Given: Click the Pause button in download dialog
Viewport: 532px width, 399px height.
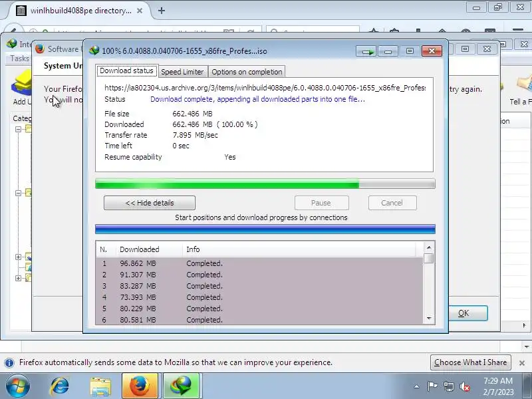Looking at the screenshot, I should [322, 203].
